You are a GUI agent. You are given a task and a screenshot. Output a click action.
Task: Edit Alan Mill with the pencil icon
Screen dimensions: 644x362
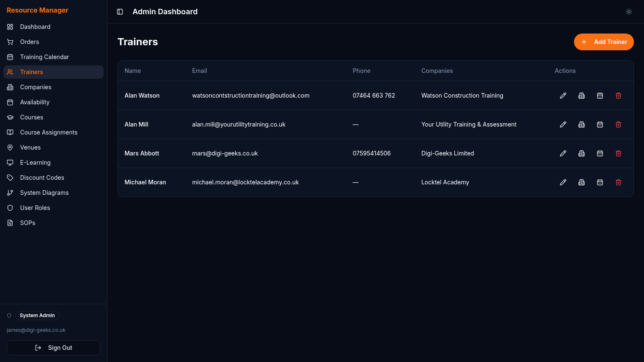563,124
